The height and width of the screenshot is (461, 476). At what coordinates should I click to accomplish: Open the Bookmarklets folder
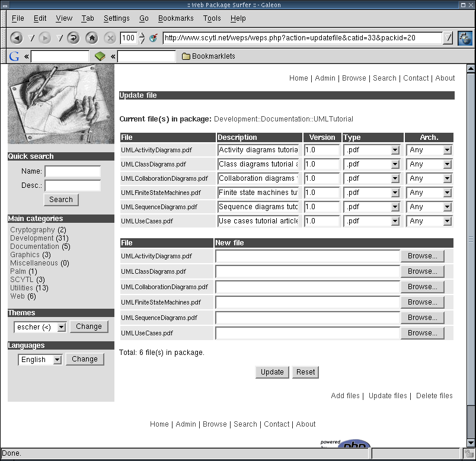click(208, 56)
